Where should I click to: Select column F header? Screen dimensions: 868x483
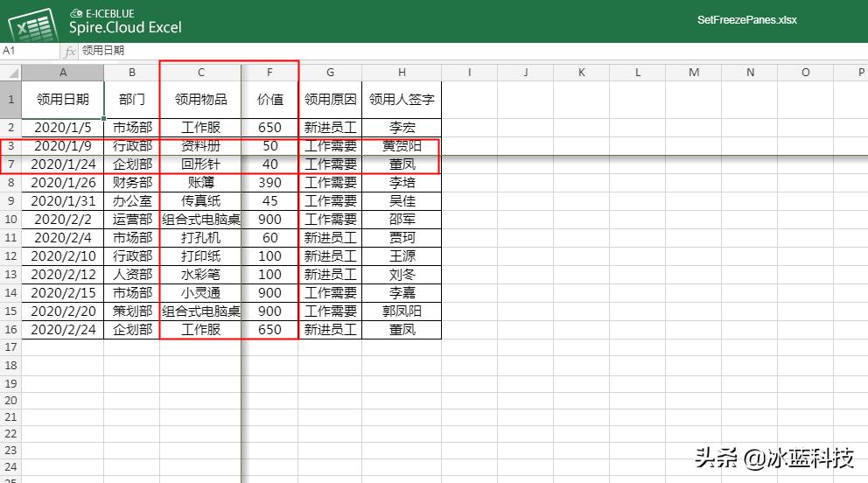(x=269, y=73)
